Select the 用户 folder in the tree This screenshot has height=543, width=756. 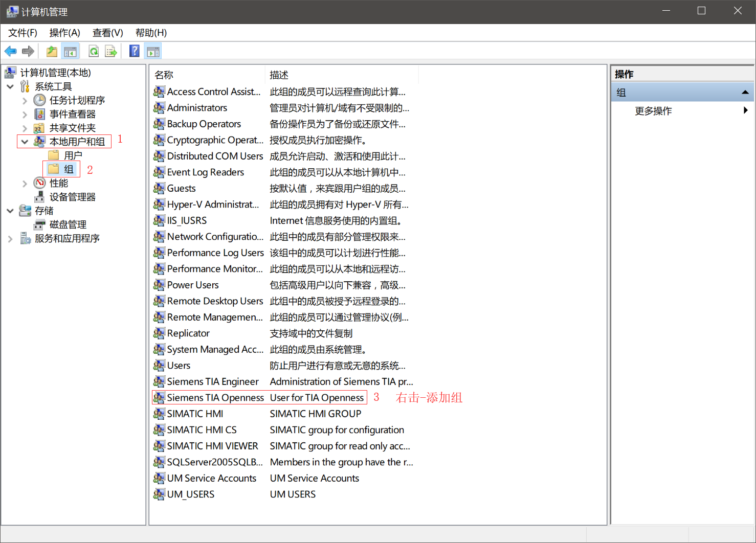point(73,155)
